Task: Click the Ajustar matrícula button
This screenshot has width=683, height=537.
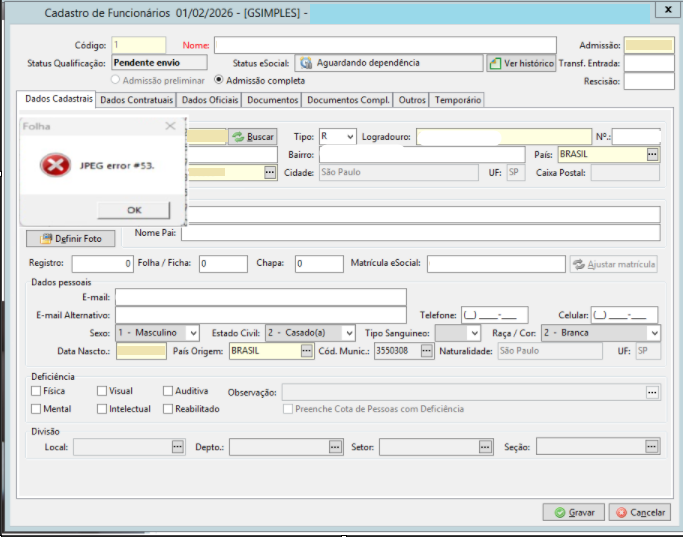Action: pyautogui.click(x=614, y=264)
